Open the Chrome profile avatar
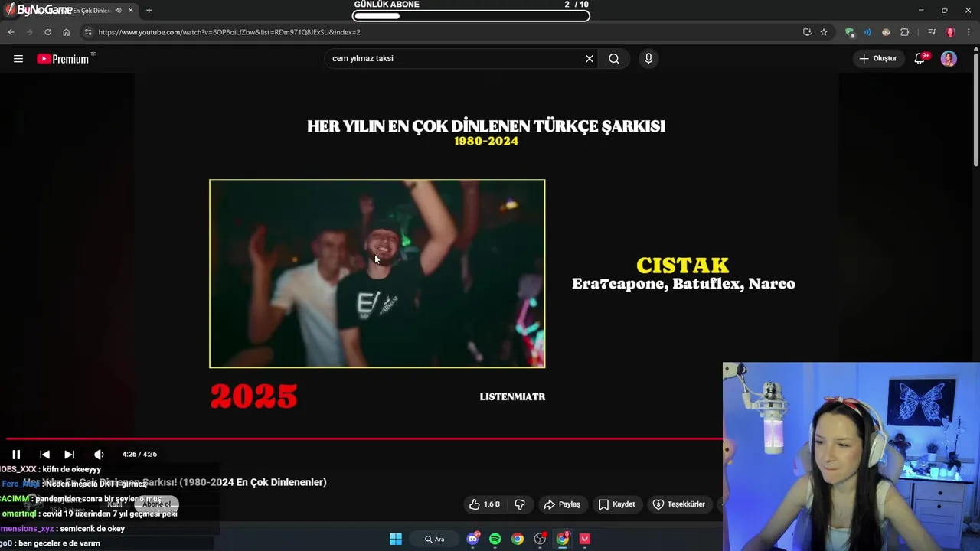 coord(950,32)
